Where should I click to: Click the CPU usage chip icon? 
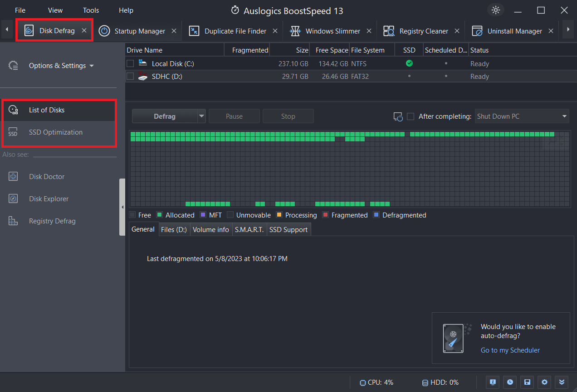pyautogui.click(x=363, y=382)
